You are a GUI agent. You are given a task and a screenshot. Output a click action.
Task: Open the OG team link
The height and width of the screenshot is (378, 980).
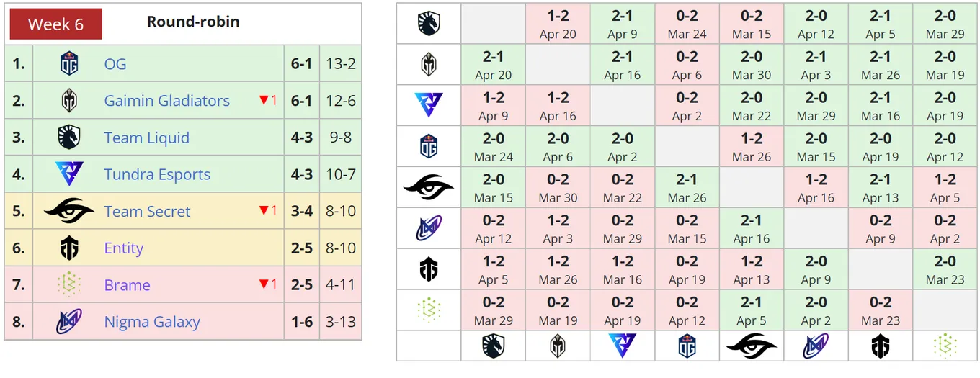coord(115,63)
